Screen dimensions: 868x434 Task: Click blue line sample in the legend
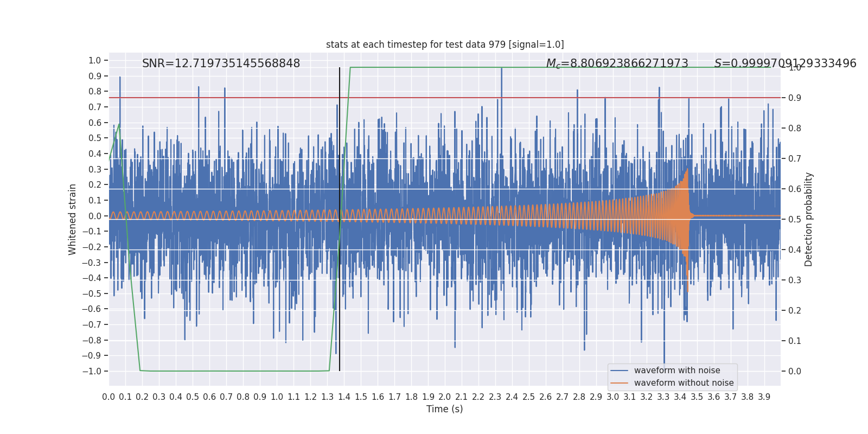point(619,371)
